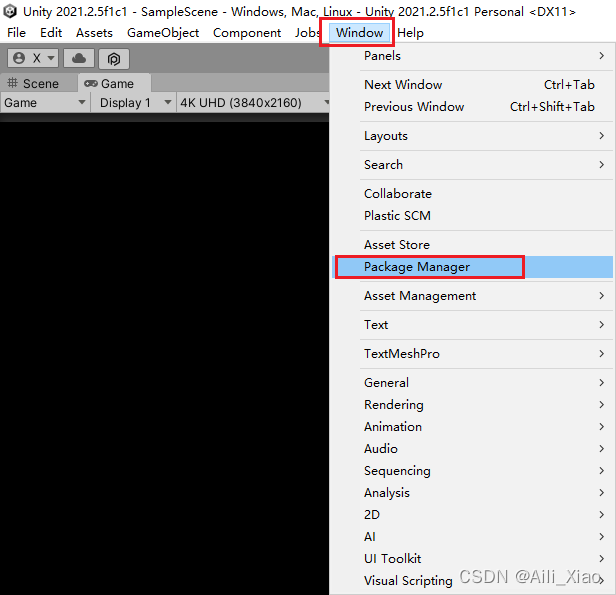Switch to the Scene tab
The width and height of the screenshot is (616, 595).
pos(38,83)
